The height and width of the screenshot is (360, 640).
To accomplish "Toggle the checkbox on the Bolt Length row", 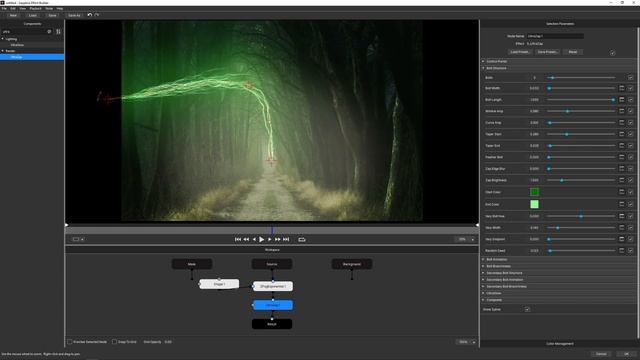I will tap(631, 100).
